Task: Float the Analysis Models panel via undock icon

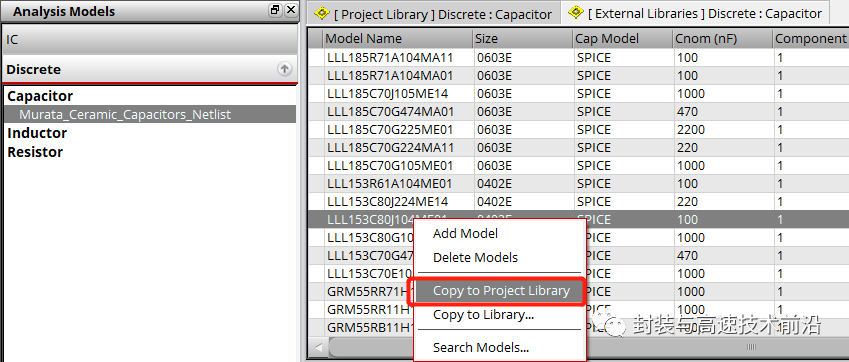Action: point(276,10)
